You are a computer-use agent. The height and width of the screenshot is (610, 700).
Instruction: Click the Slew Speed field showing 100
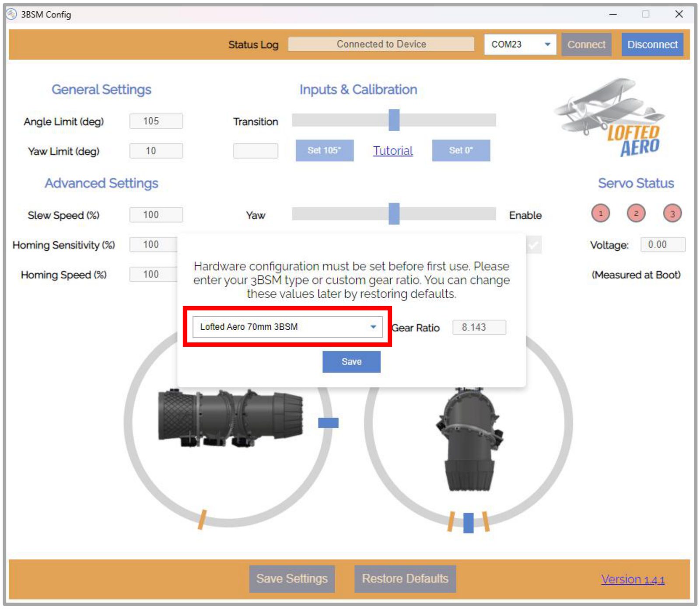(x=156, y=215)
